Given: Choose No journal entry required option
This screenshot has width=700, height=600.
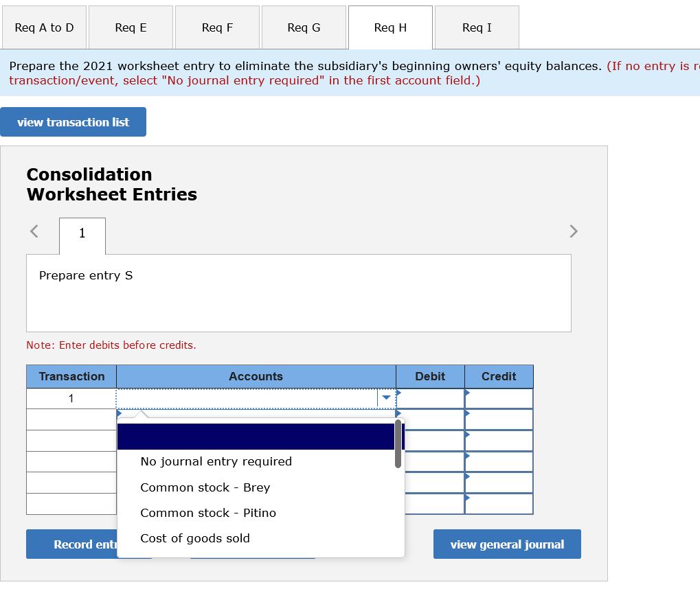Looking at the screenshot, I should (x=216, y=461).
